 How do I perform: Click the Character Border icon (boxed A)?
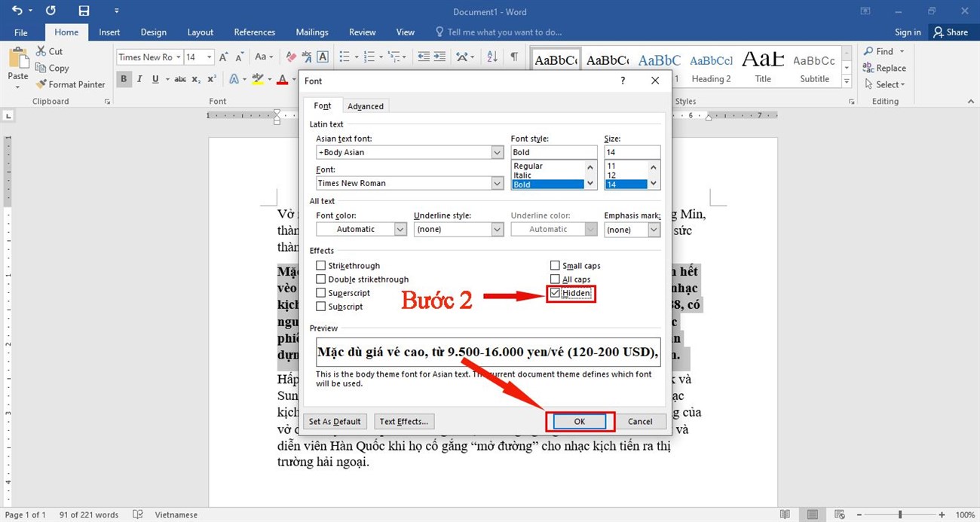[x=323, y=56]
